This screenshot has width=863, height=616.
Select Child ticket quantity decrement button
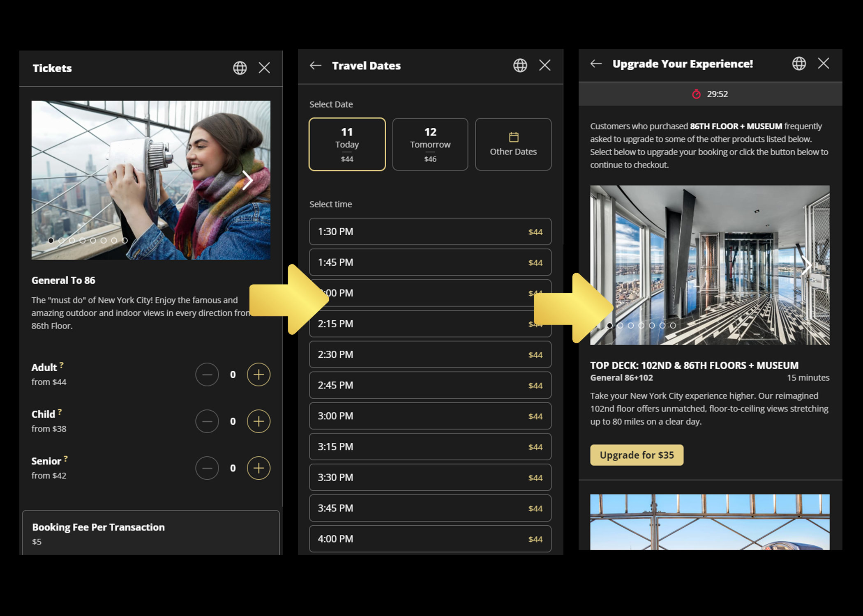coord(208,421)
